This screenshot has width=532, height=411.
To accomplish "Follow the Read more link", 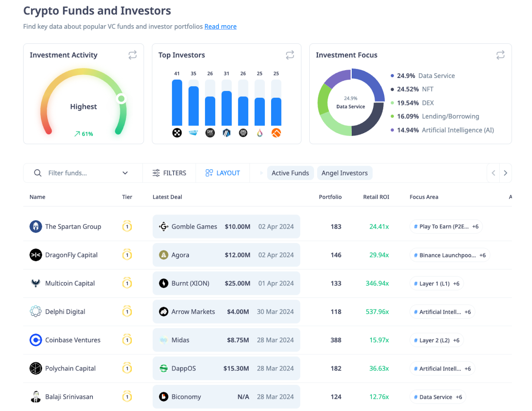I will point(220,27).
